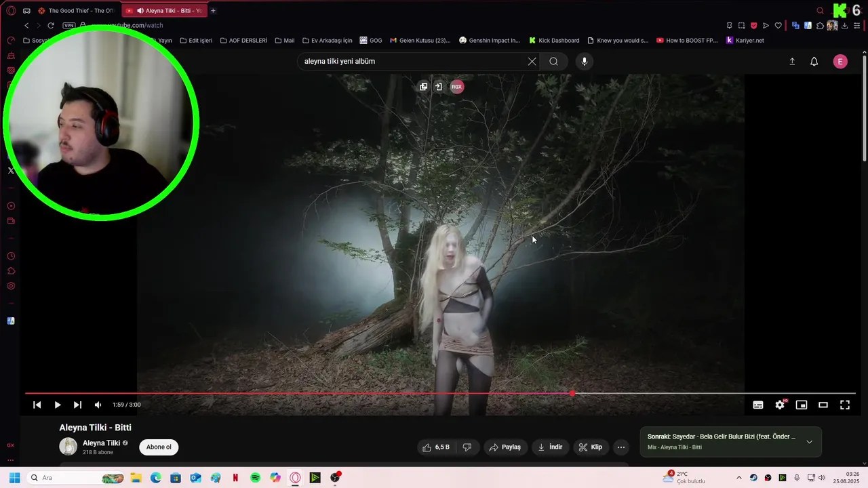Open Aleyna Tilki channel name link
This screenshot has height=488, width=868.
pyautogui.click(x=101, y=443)
